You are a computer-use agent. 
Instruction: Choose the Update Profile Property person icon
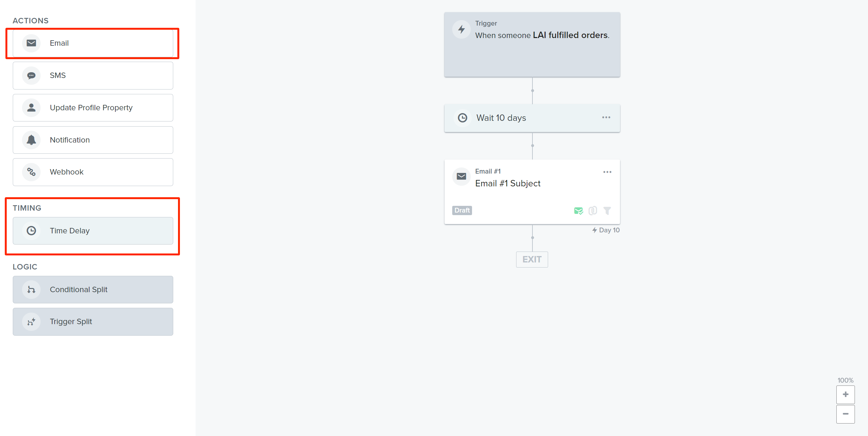point(31,108)
